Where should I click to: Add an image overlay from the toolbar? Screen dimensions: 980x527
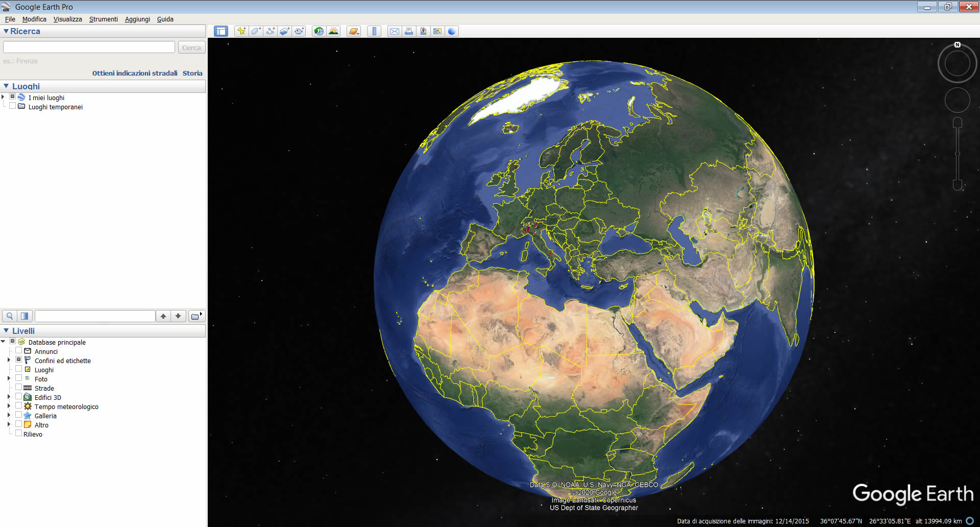[284, 31]
